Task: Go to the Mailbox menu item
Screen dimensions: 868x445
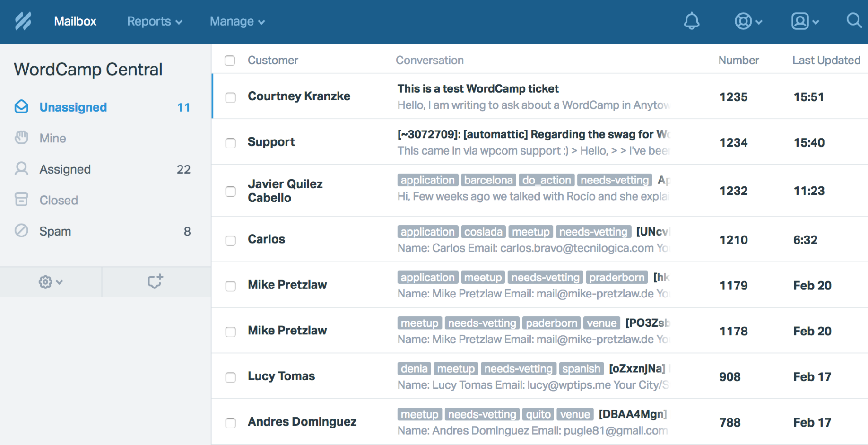Action: coord(75,21)
